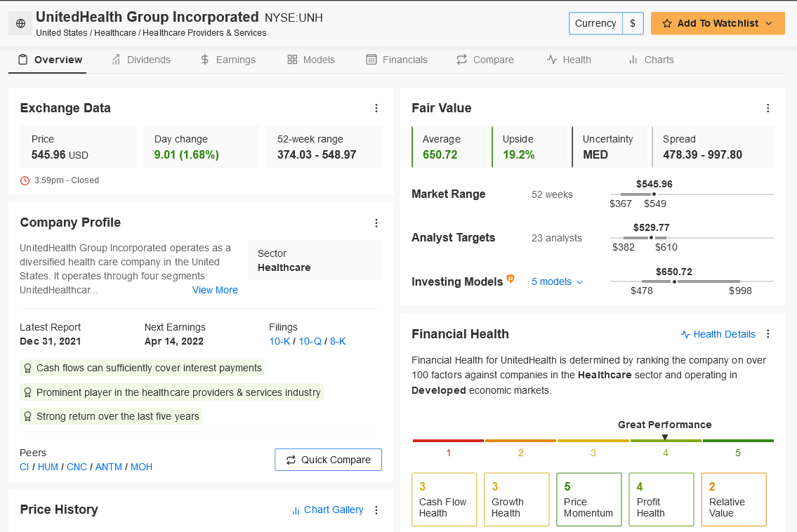Click the 52-week range 374.03 - 548.97
Image resolution: width=797 pixels, height=532 pixels.
[317, 155]
